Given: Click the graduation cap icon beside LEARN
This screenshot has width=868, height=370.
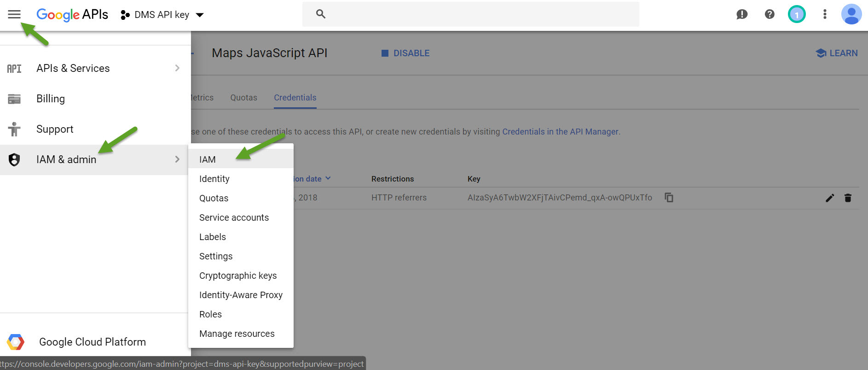Looking at the screenshot, I should [821, 53].
